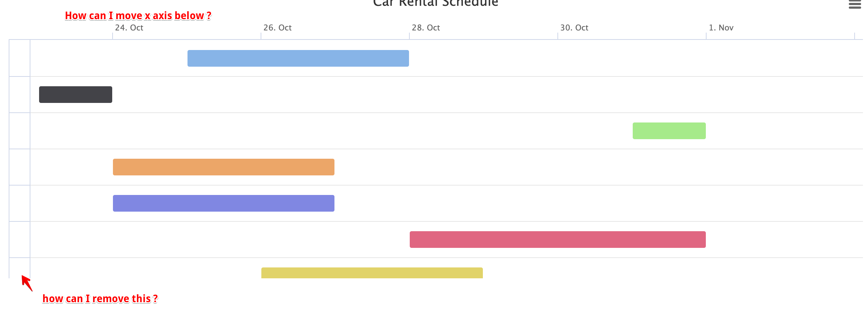The height and width of the screenshot is (316, 868).
Task: Select the dark gray rental bar
Action: 75,95
